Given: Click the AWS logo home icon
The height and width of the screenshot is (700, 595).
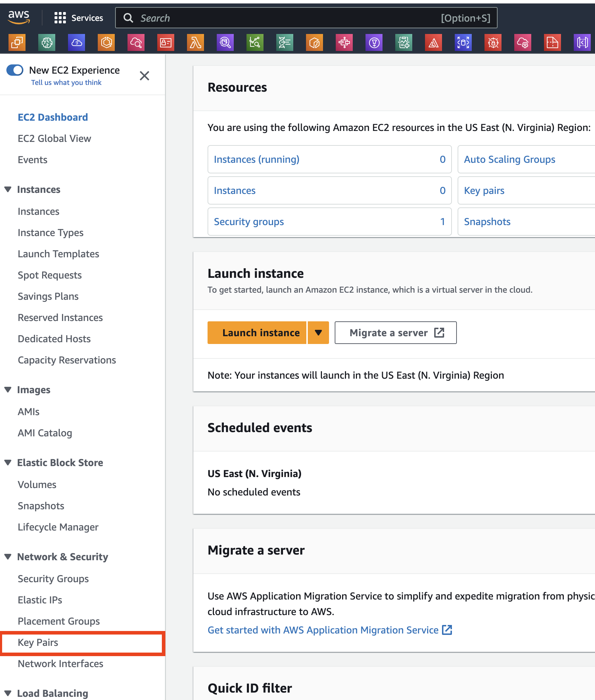Looking at the screenshot, I should pyautogui.click(x=19, y=17).
